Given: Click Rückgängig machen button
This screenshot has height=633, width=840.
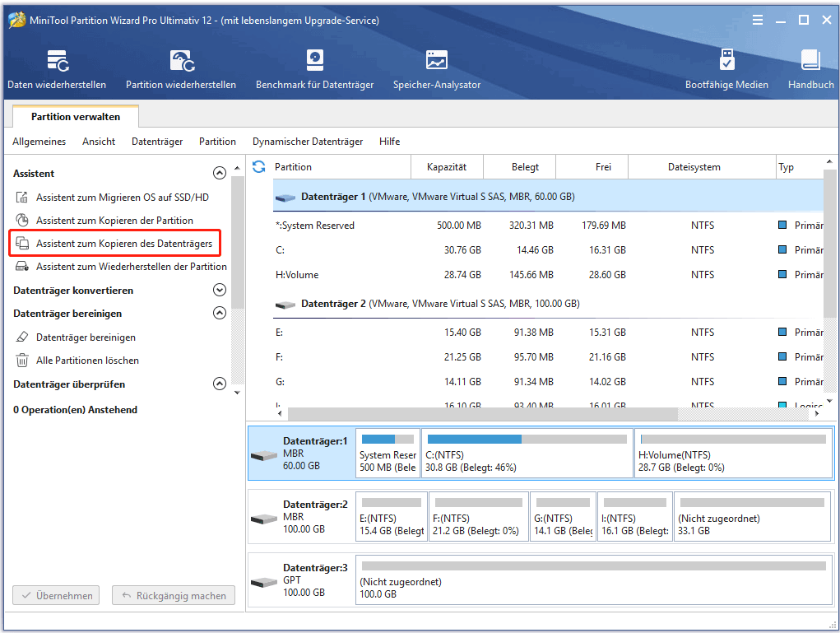Looking at the screenshot, I should coord(174,596).
